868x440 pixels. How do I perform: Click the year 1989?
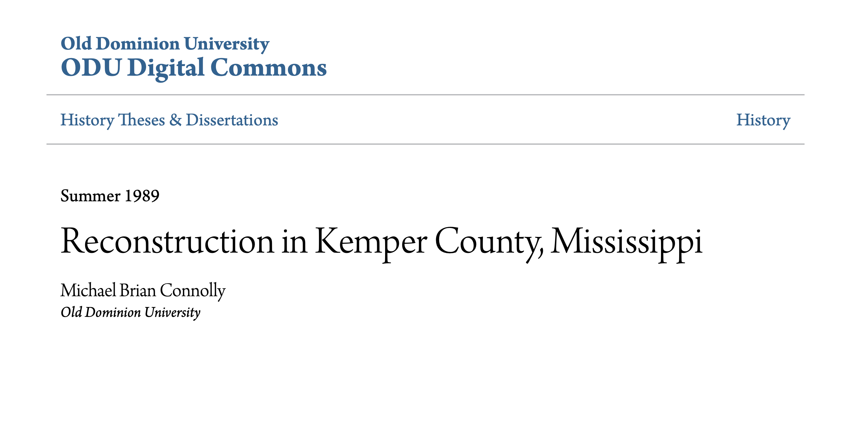(142, 196)
